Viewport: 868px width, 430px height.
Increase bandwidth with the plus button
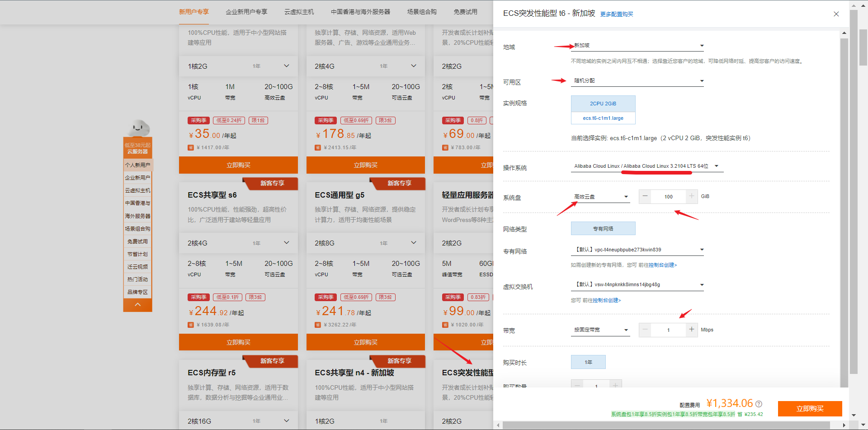pos(691,330)
